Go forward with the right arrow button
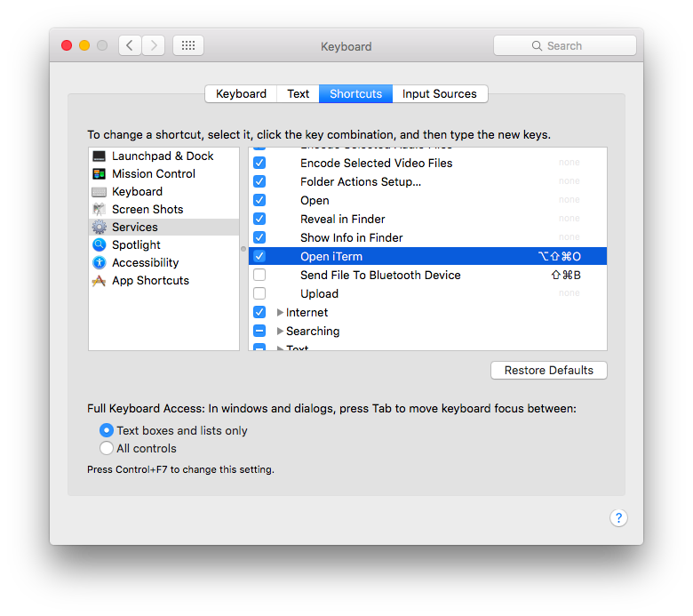 (x=154, y=45)
